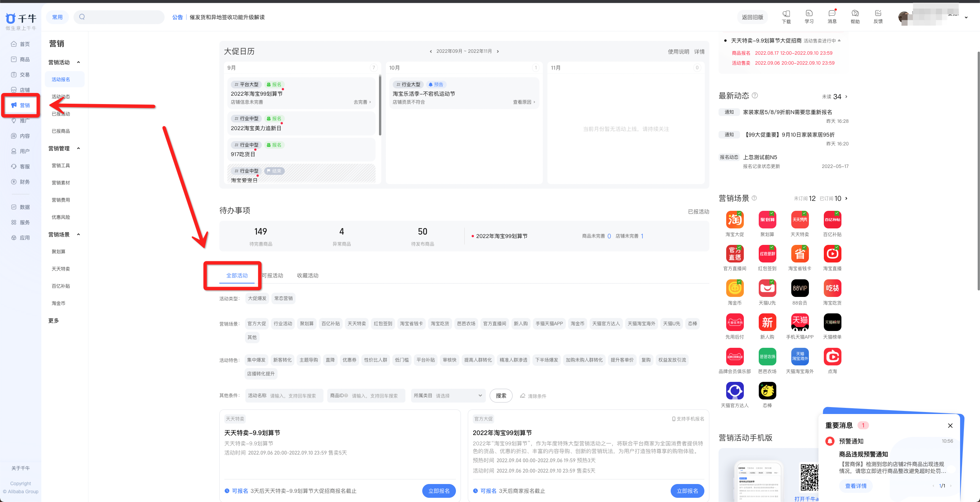The width and height of the screenshot is (980, 502).
Task: Open the 淘宝大促 scene icon
Action: click(735, 220)
